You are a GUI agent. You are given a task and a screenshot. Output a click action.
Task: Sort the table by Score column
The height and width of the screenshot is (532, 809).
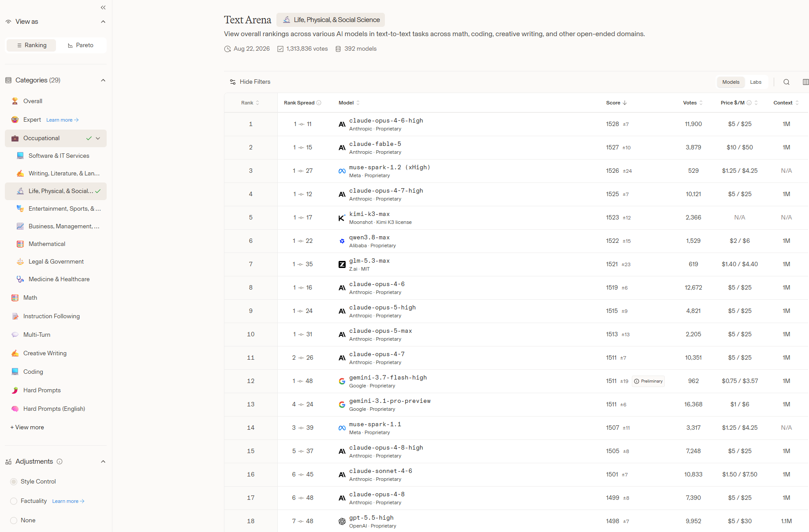point(616,103)
